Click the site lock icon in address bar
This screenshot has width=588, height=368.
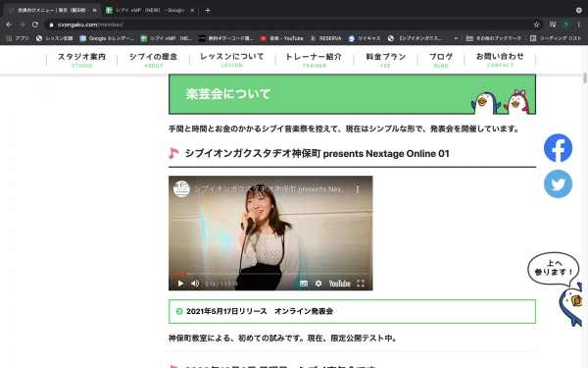click(x=51, y=25)
